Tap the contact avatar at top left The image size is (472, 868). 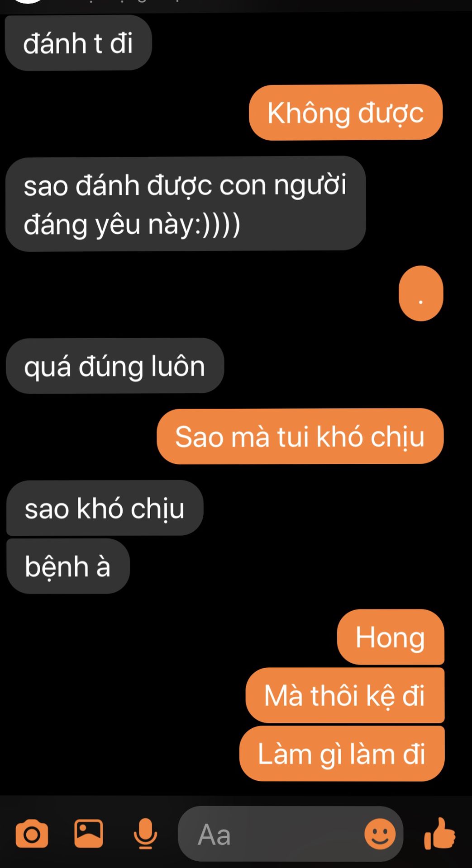(28, 2)
